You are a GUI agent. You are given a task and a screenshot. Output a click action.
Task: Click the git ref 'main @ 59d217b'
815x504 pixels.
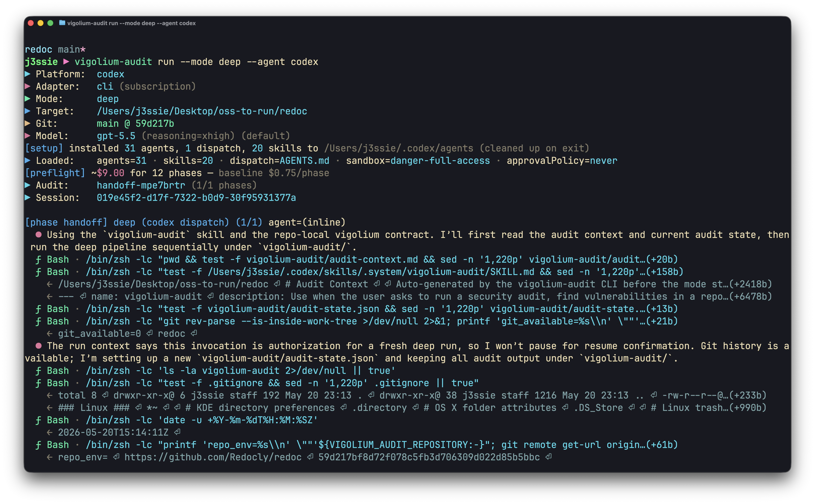tap(135, 123)
